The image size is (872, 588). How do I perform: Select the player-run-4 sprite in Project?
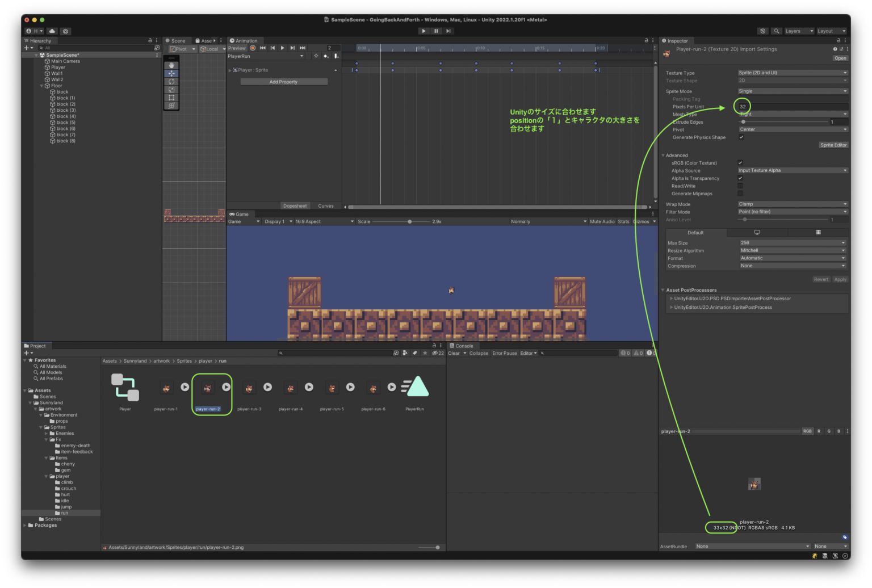click(291, 387)
